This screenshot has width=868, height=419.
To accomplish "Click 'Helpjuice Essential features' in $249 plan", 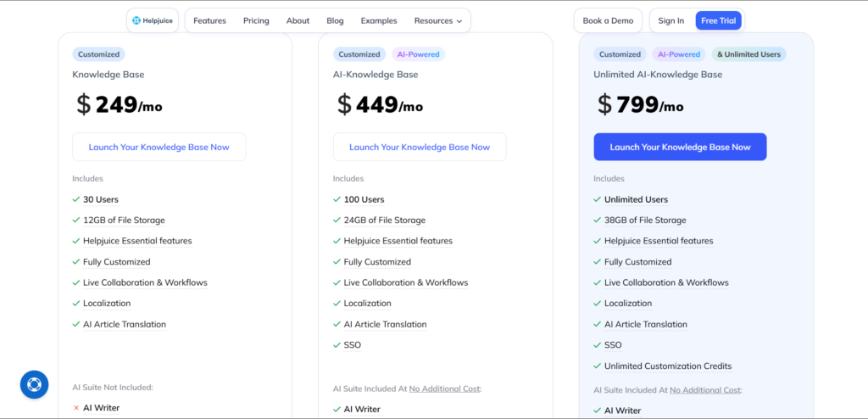I will [137, 241].
